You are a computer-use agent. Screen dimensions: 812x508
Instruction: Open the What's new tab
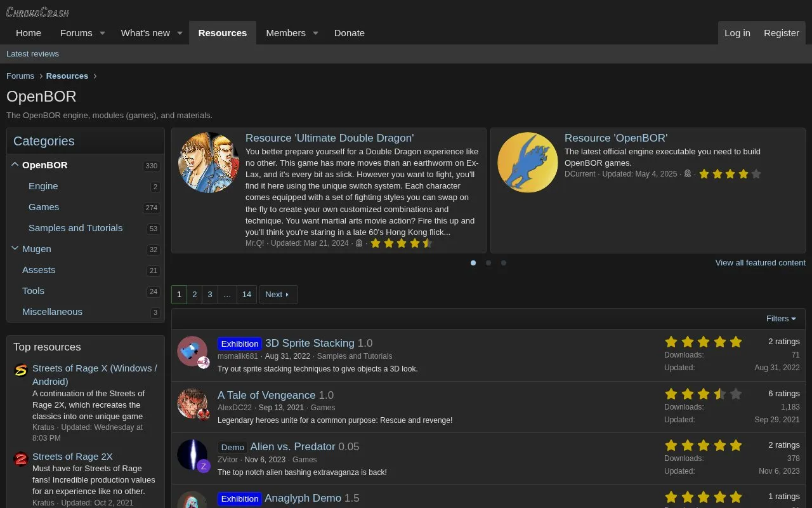coord(145,33)
